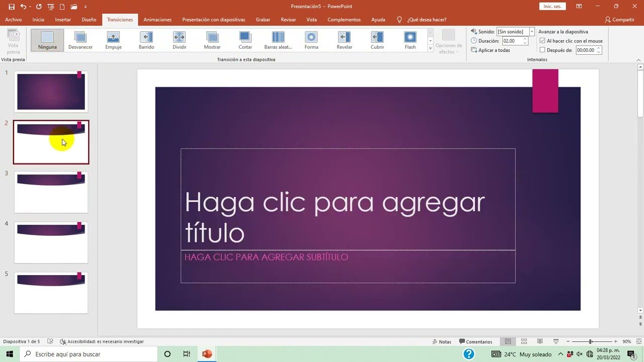Open ribbon display options in the title bar
This screenshot has width=644, height=362.
[579, 7]
